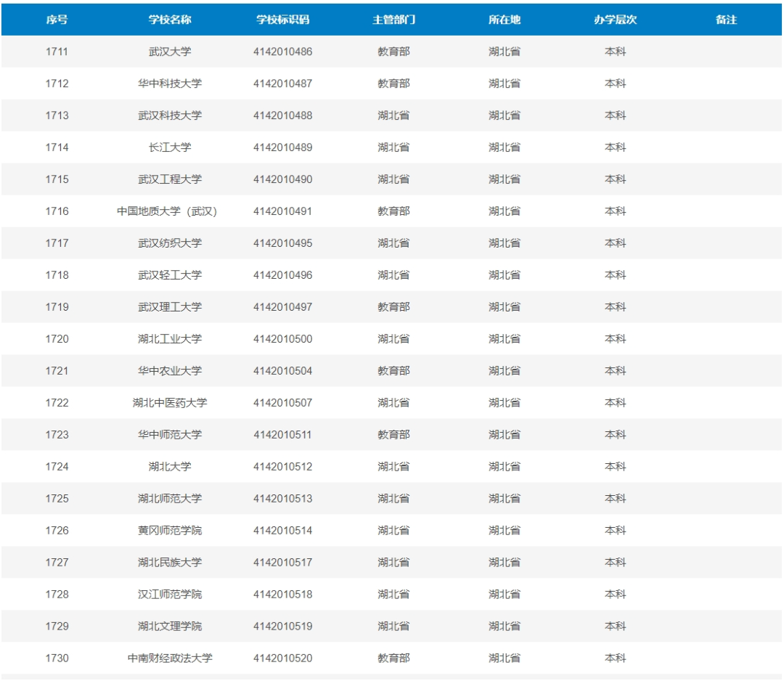Click serial number 1720
The width and height of the screenshot is (784, 681).
[57, 339]
